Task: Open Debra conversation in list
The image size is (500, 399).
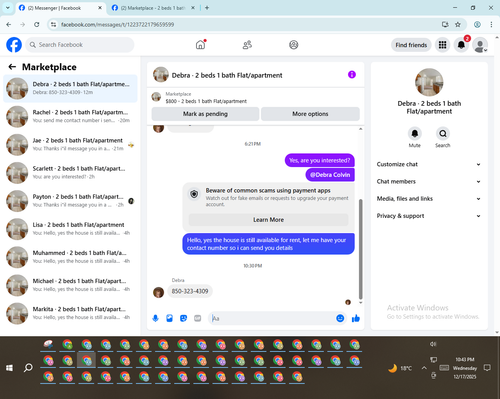Action: [70, 89]
